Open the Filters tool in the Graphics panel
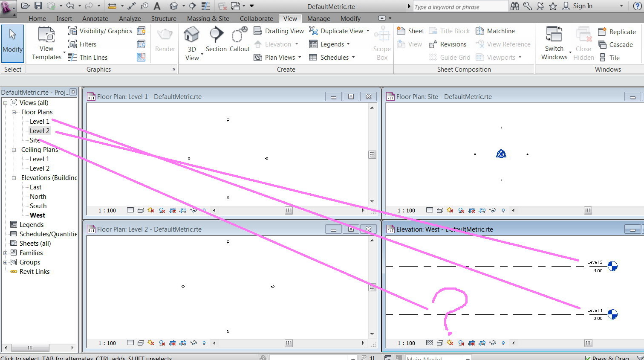The height and width of the screenshot is (360, 644). click(x=82, y=44)
